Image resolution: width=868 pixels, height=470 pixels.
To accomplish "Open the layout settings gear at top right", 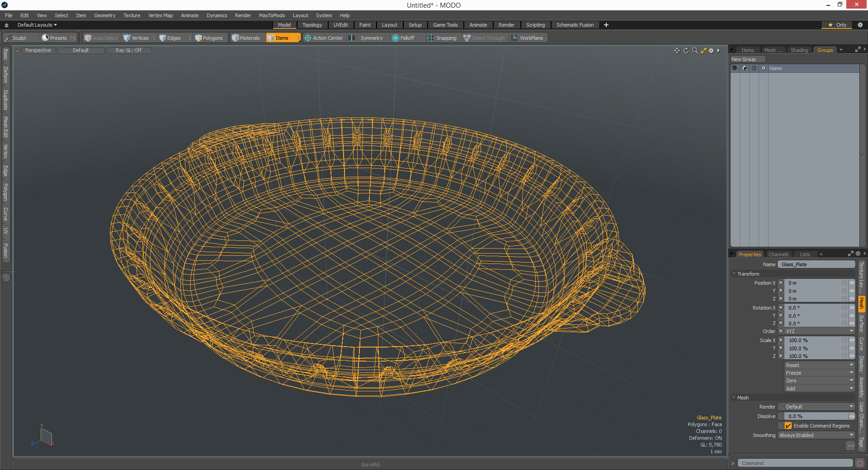I will click(x=860, y=25).
